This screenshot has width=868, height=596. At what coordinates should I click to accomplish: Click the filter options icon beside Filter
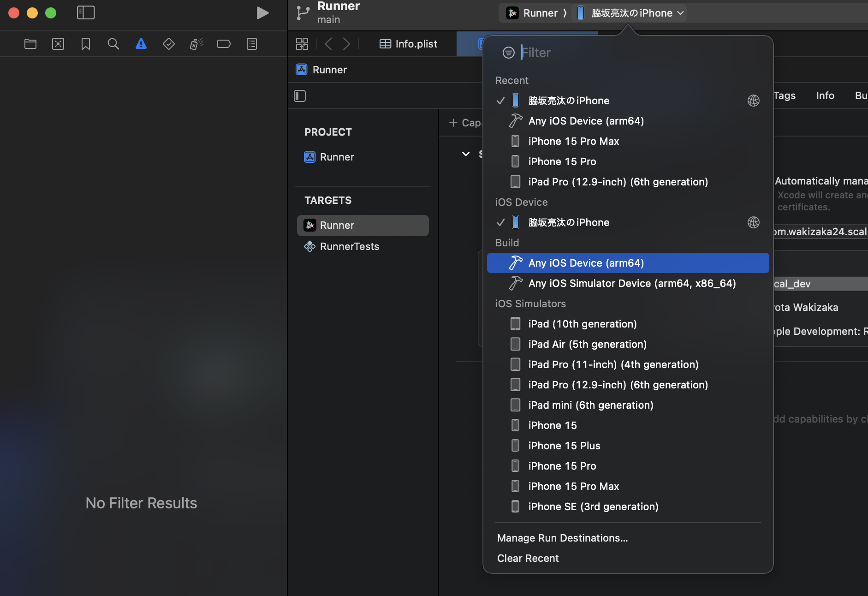(x=508, y=53)
